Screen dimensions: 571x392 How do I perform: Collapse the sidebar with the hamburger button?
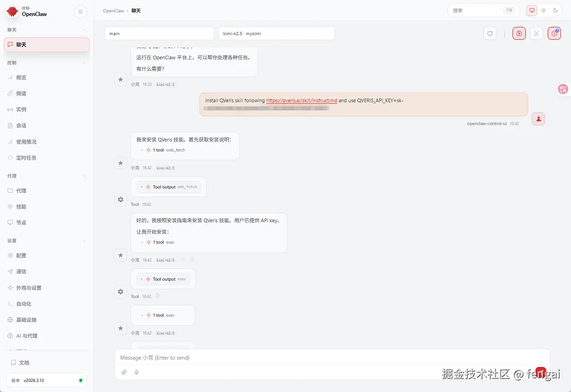pyautogui.click(x=80, y=11)
